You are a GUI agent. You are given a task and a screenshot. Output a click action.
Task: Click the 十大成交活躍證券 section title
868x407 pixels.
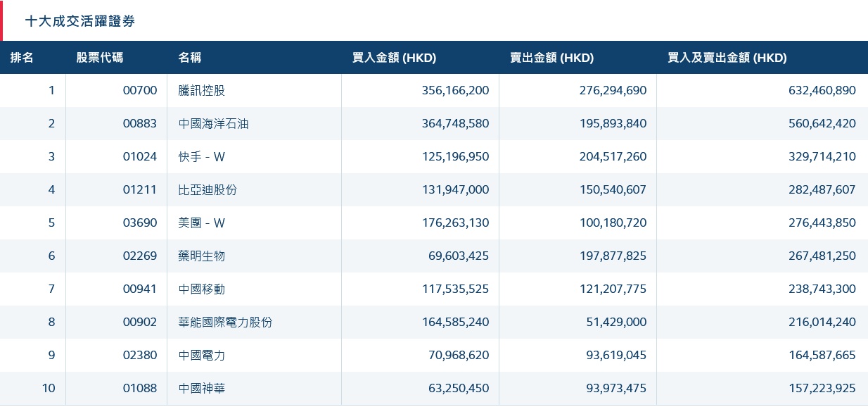[79, 21]
